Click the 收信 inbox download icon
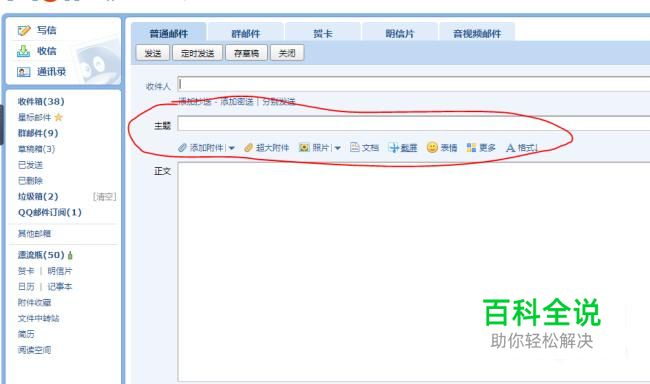The height and width of the screenshot is (384, 650). (24, 51)
